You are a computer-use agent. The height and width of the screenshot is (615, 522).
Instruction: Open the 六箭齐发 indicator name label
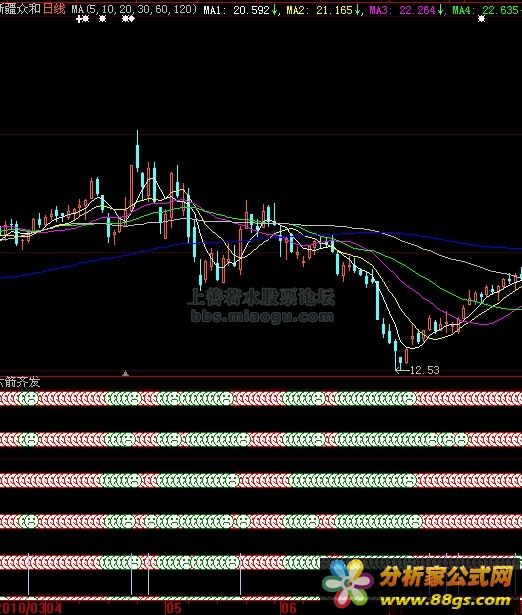tap(20, 382)
